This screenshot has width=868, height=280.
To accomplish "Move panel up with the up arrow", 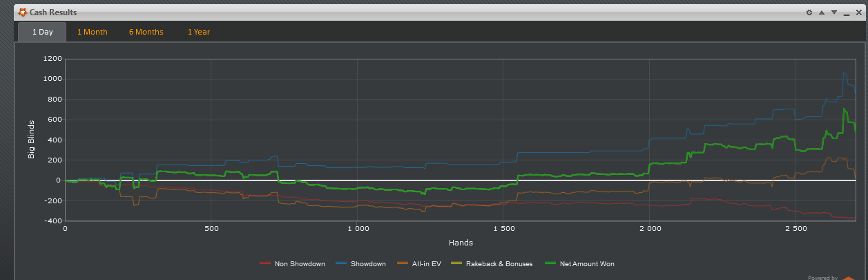I will pyautogui.click(x=822, y=12).
